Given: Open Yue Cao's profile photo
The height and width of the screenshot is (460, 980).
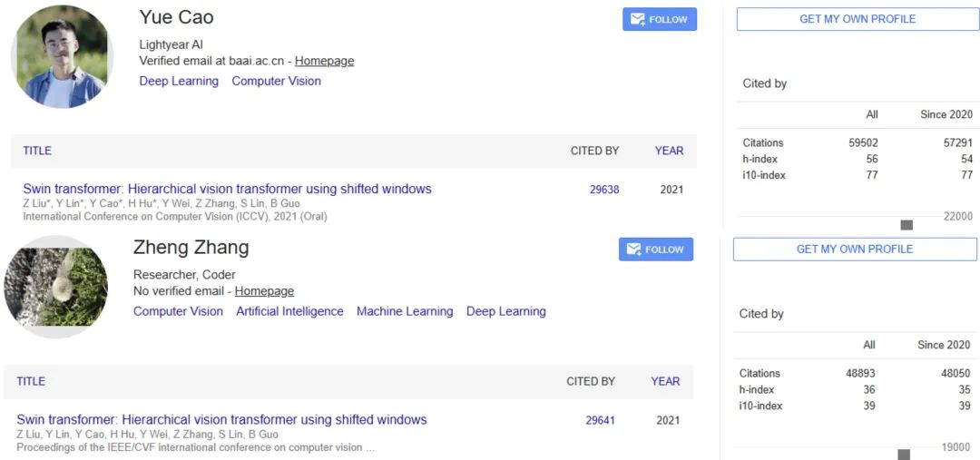Looking at the screenshot, I should (x=62, y=56).
